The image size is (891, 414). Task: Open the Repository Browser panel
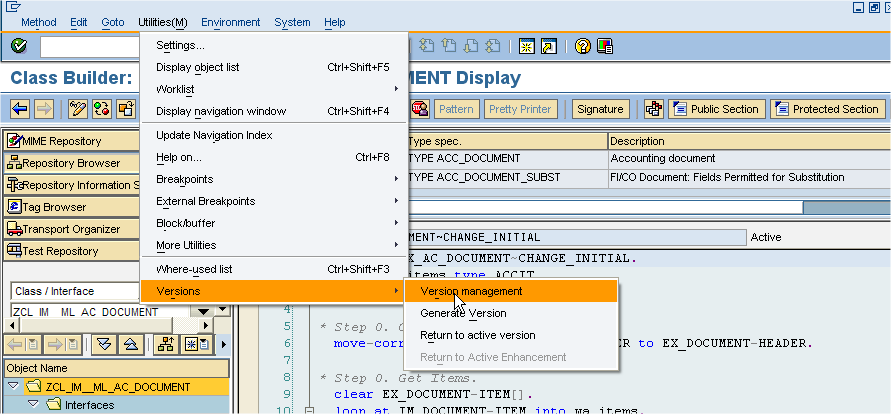click(x=72, y=163)
